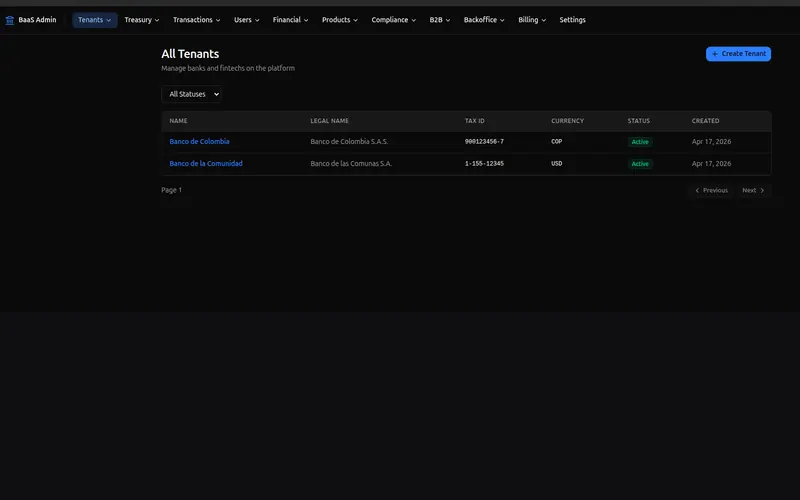Click the Manage banks and fintechs subtitle
The height and width of the screenshot is (500, 800).
coord(228,68)
